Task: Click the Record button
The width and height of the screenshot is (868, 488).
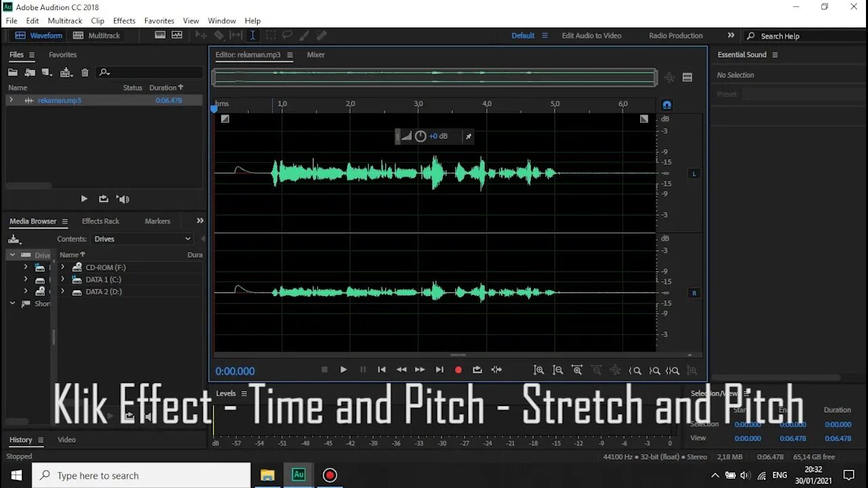Action: pyautogui.click(x=458, y=370)
